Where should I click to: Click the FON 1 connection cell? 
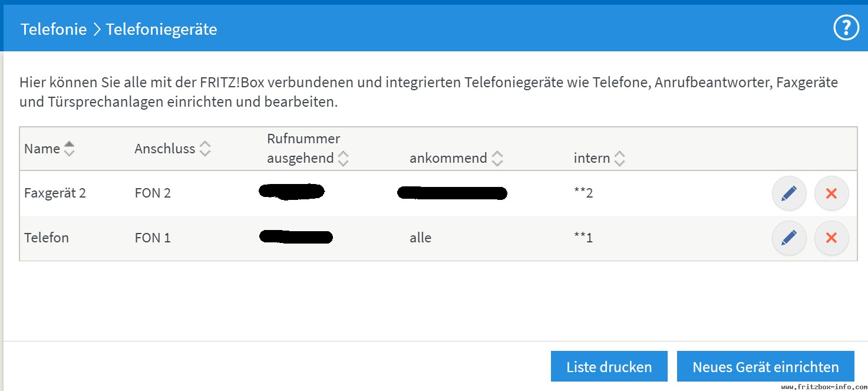153,238
